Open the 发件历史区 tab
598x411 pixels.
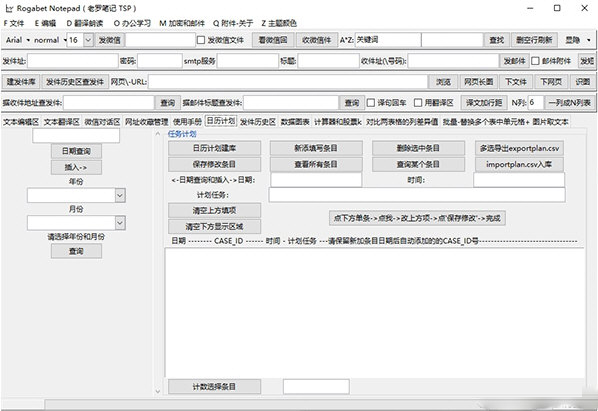(x=258, y=122)
